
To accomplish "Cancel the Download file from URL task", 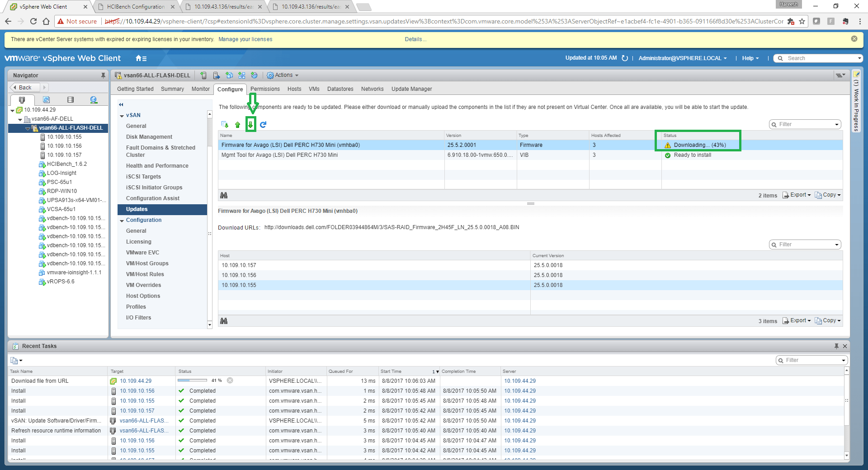I will point(230,381).
